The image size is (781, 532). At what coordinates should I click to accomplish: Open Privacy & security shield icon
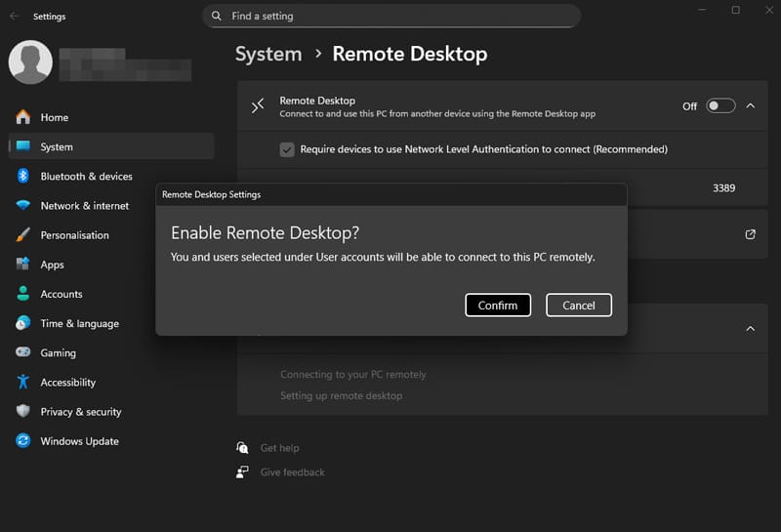(x=22, y=412)
